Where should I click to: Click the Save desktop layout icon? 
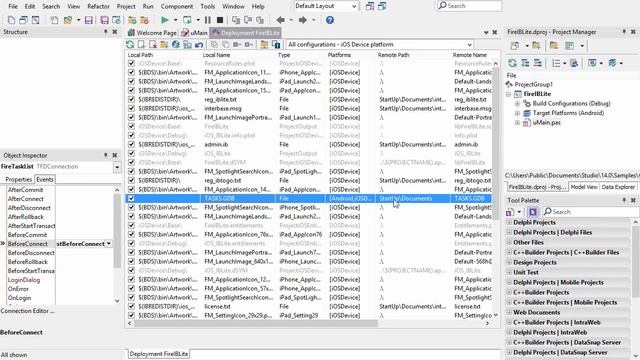tap(370, 6)
